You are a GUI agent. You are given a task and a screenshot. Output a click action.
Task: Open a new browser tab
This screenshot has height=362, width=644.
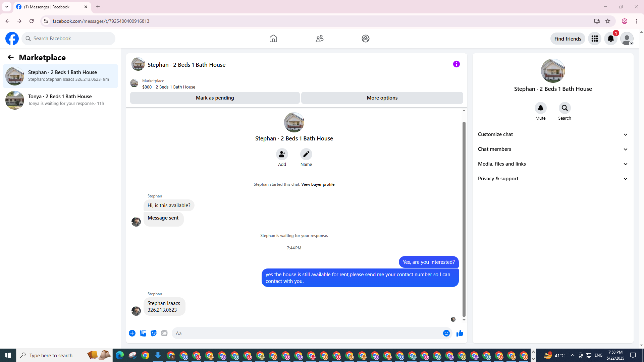coord(98,7)
